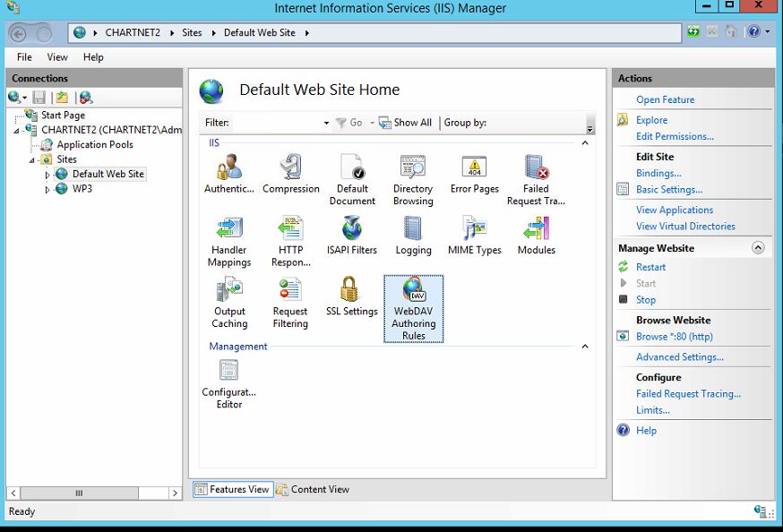The image size is (783, 532).
Task: Open the Error Pages feature
Action: (x=475, y=174)
